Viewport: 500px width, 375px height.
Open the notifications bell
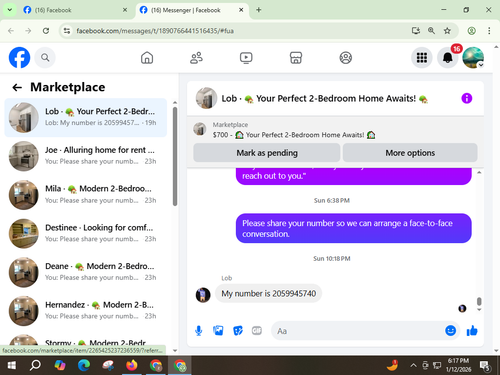448,58
